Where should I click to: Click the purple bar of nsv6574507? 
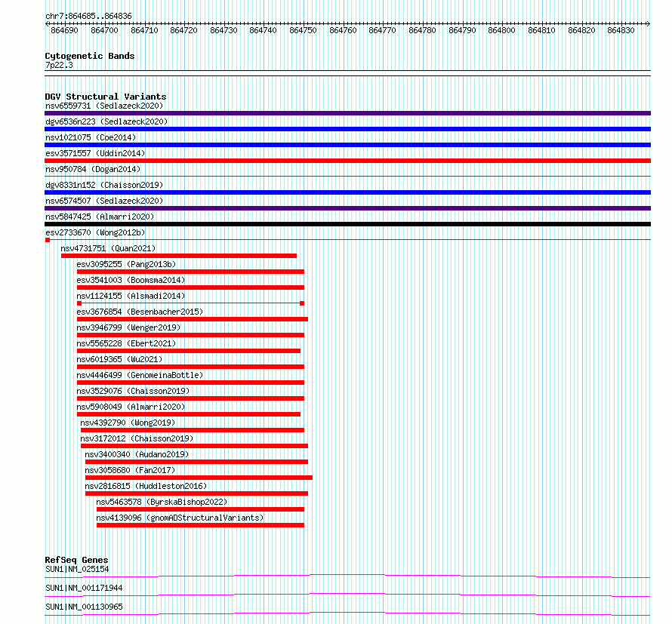347,208
